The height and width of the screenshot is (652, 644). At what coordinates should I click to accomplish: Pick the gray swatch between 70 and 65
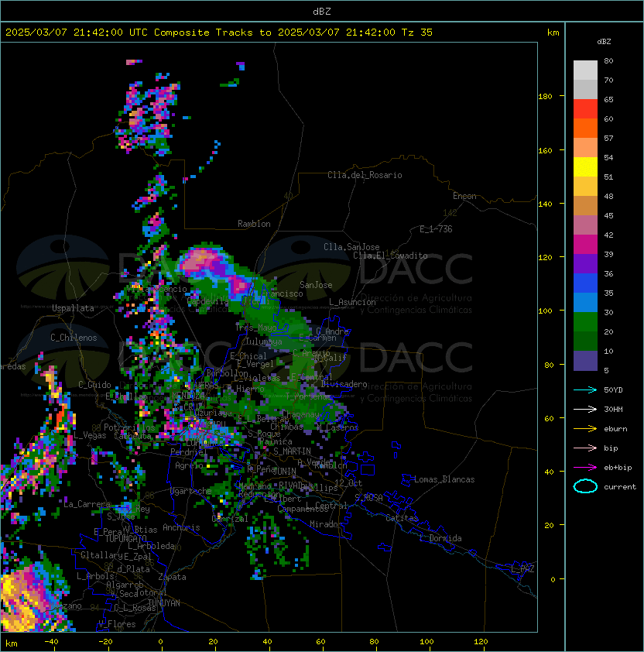(585, 89)
